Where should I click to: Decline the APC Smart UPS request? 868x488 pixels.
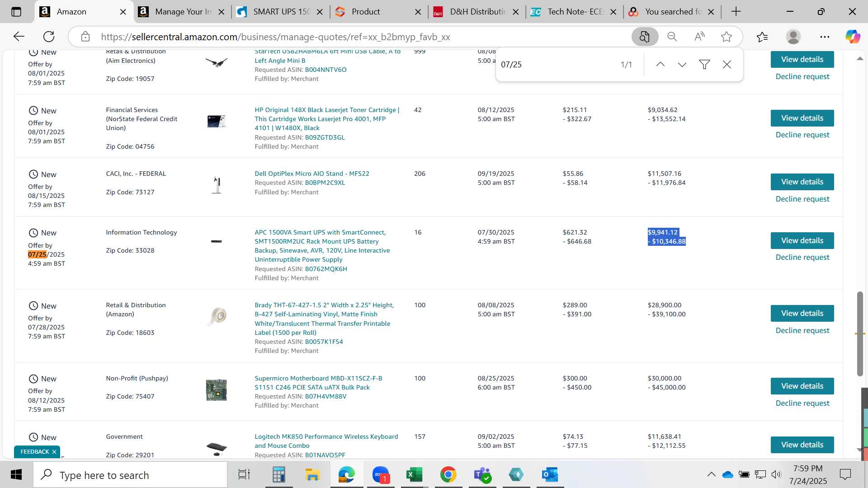tap(802, 258)
